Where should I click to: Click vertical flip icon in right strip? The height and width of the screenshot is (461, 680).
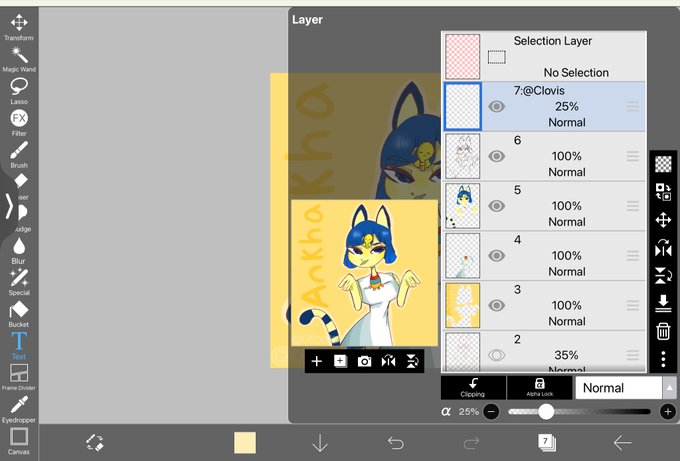[x=663, y=275]
